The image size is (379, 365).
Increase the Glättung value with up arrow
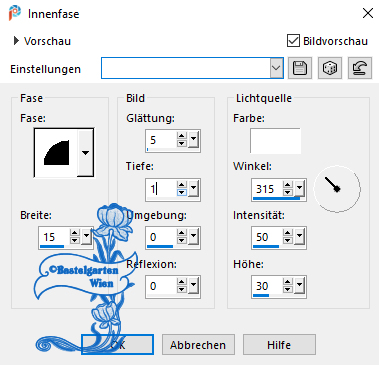click(x=182, y=136)
